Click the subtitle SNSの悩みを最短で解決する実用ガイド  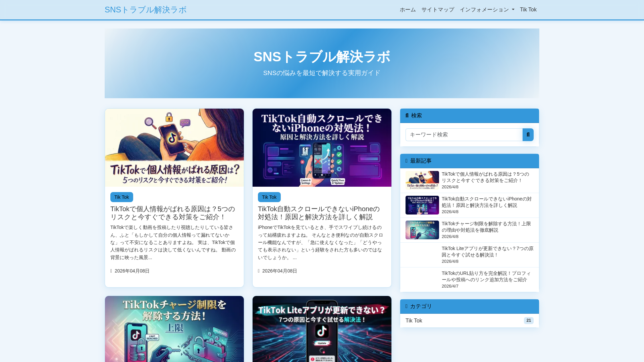322,73
